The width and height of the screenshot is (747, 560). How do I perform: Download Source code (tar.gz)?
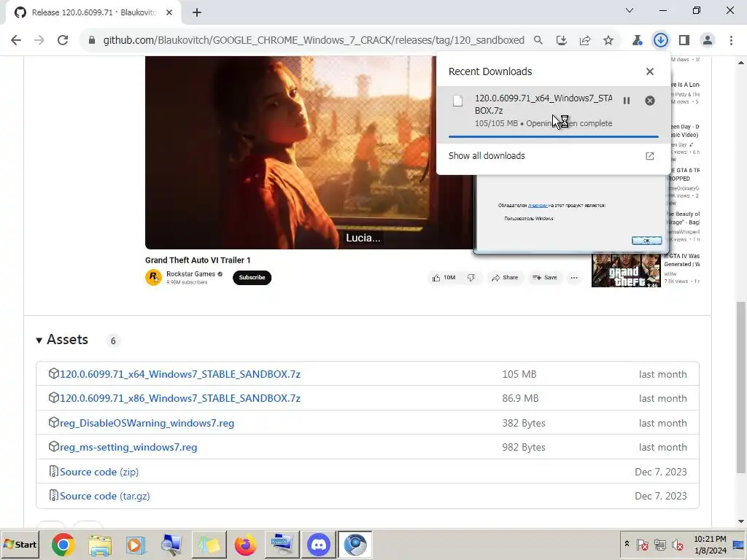point(105,496)
